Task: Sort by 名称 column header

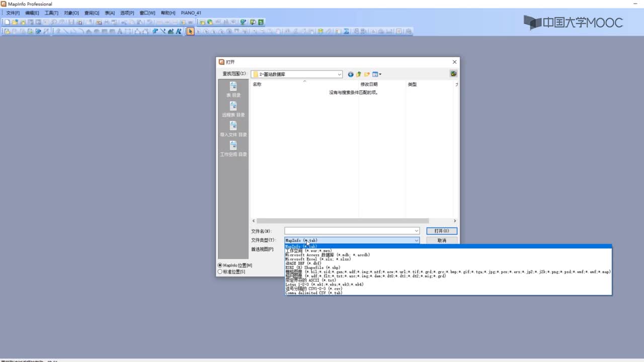Action: [304, 84]
